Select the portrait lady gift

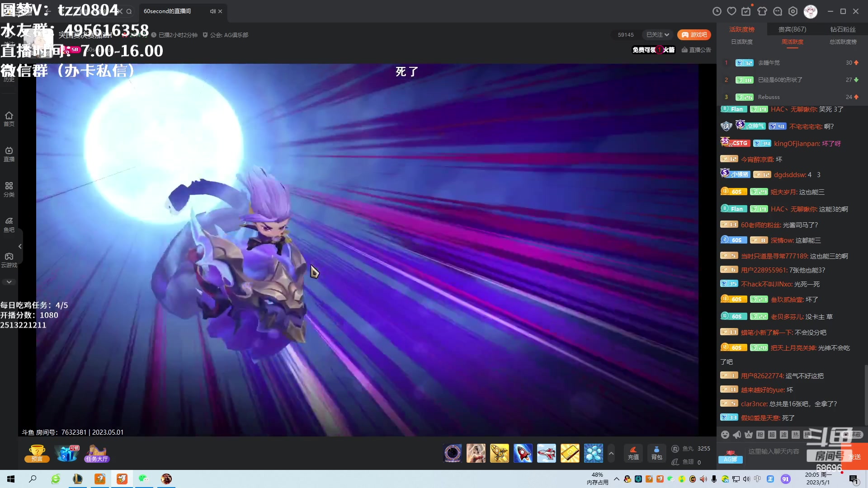click(x=476, y=453)
